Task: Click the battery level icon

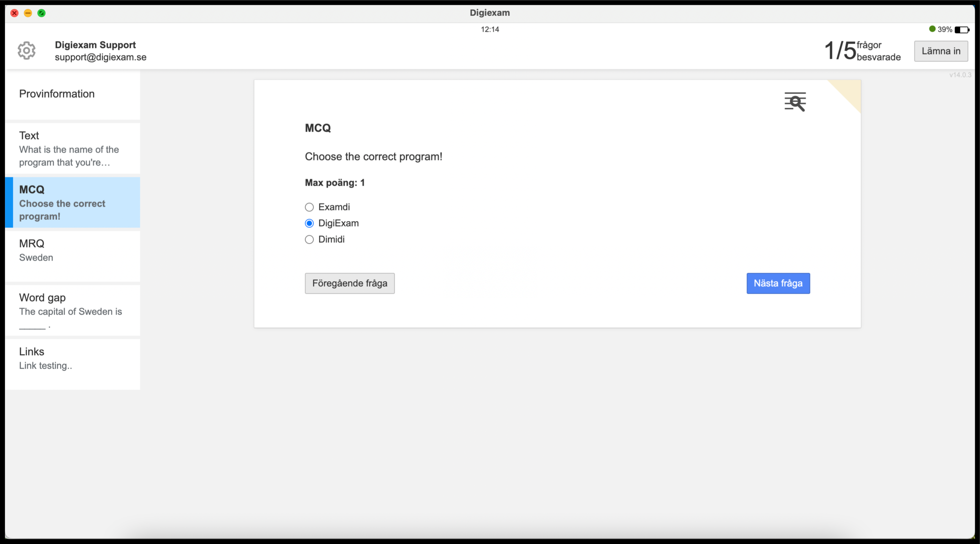Action: pos(962,30)
